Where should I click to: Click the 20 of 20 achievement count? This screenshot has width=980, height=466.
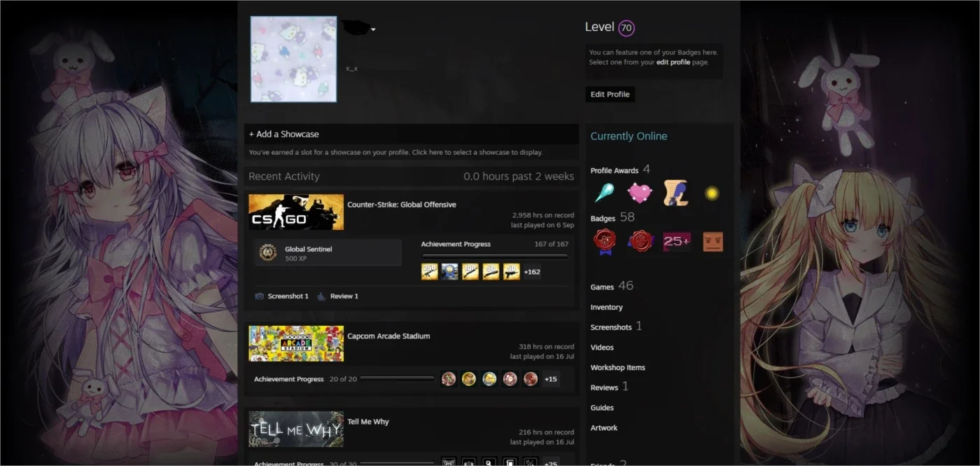pyautogui.click(x=343, y=379)
